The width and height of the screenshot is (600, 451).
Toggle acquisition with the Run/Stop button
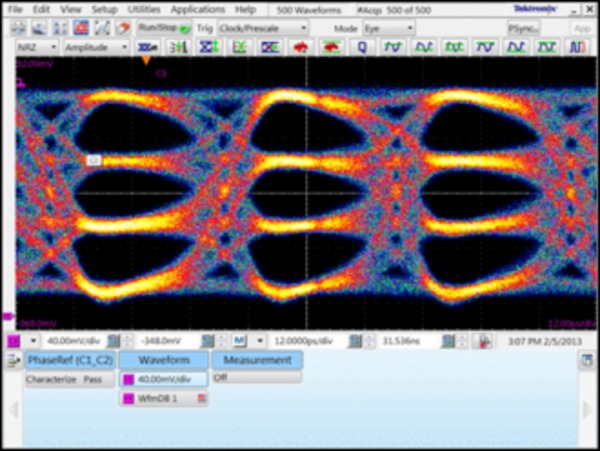164,28
